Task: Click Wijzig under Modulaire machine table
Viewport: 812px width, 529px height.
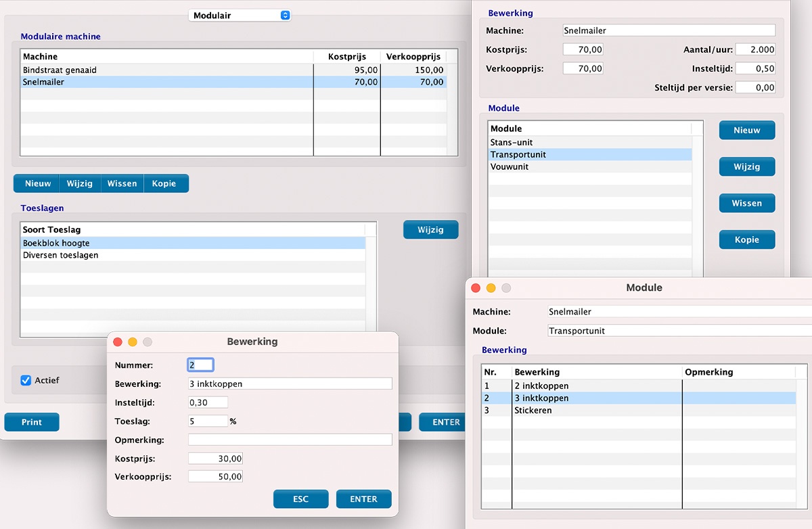Action: click(80, 183)
